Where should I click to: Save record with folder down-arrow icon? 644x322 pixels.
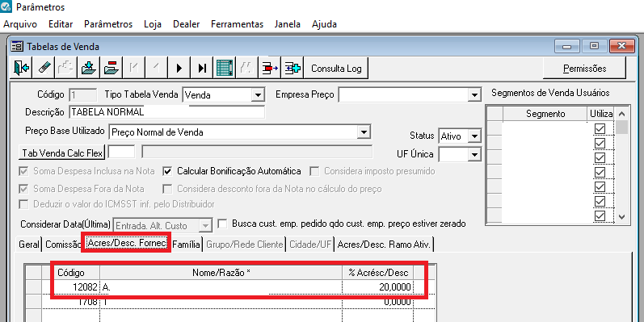point(88,68)
